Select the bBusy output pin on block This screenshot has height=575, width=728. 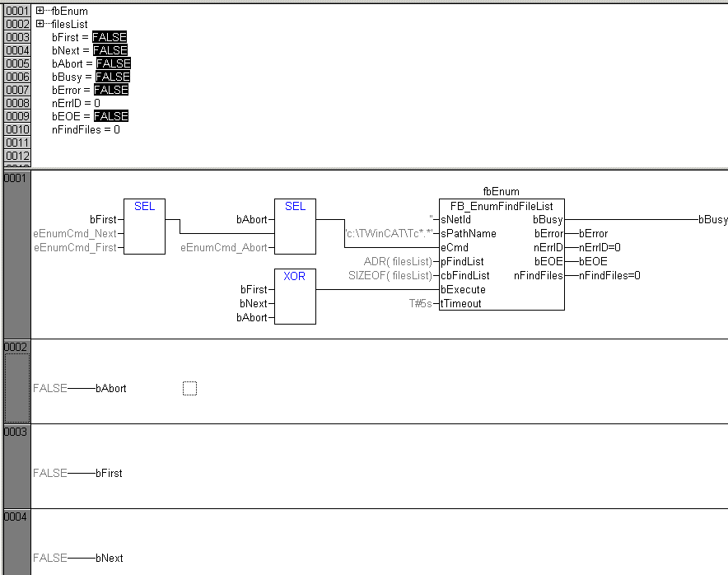548,219
